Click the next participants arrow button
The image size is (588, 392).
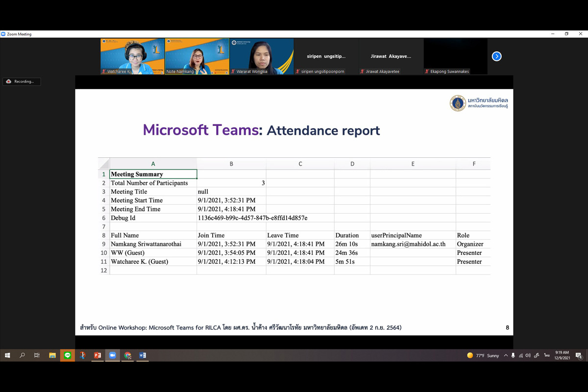(x=496, y=56)
